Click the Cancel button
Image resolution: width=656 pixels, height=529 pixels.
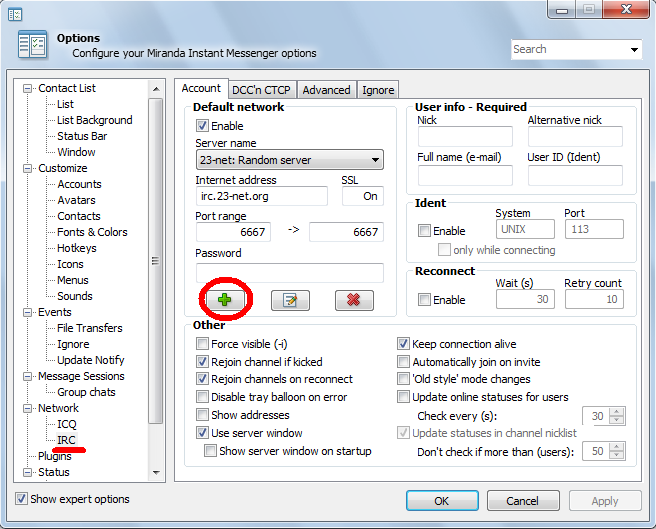coord(523,501)
